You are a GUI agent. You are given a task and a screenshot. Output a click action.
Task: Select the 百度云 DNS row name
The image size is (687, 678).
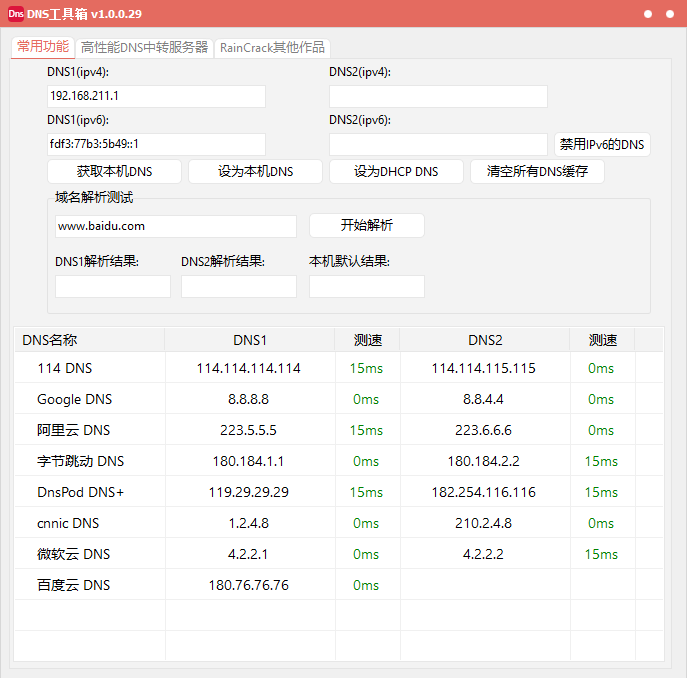click(x=74, y=585)
